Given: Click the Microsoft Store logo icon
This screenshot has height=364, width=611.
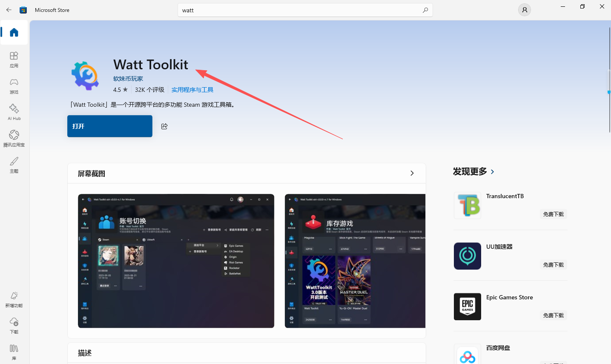Looking at the screenshot, I should tap(23, 10).
